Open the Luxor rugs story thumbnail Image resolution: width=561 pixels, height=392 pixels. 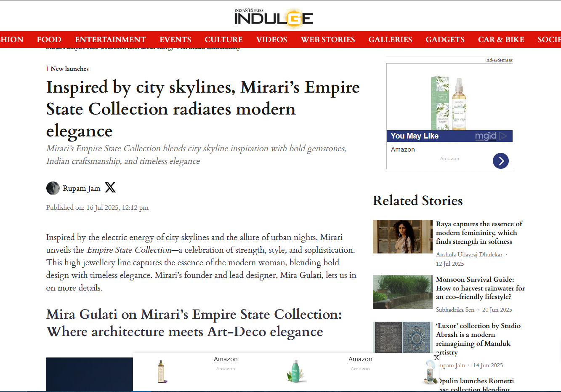tap(403, 337)
